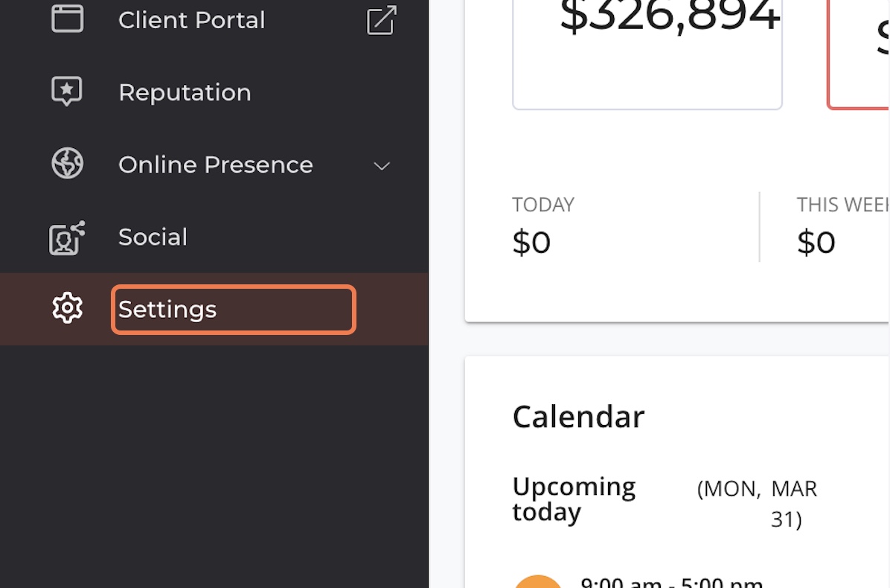Click the Reputation star icon

(x=67, y=92)
